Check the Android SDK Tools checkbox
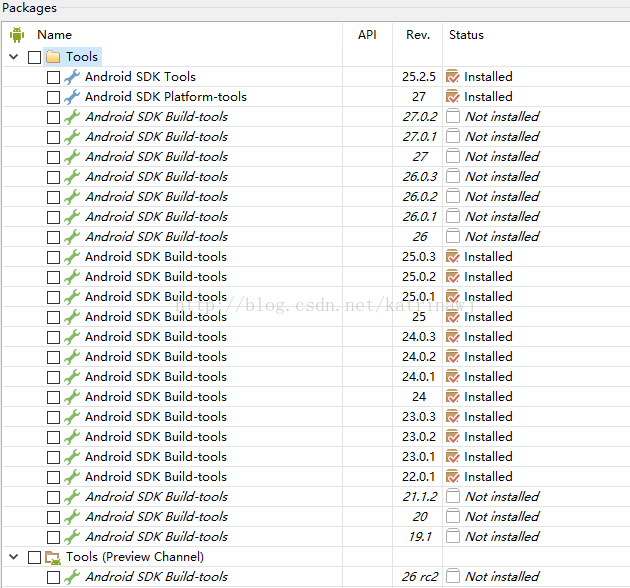This screenshot has width=630, height=588. [x=53, y=77]
